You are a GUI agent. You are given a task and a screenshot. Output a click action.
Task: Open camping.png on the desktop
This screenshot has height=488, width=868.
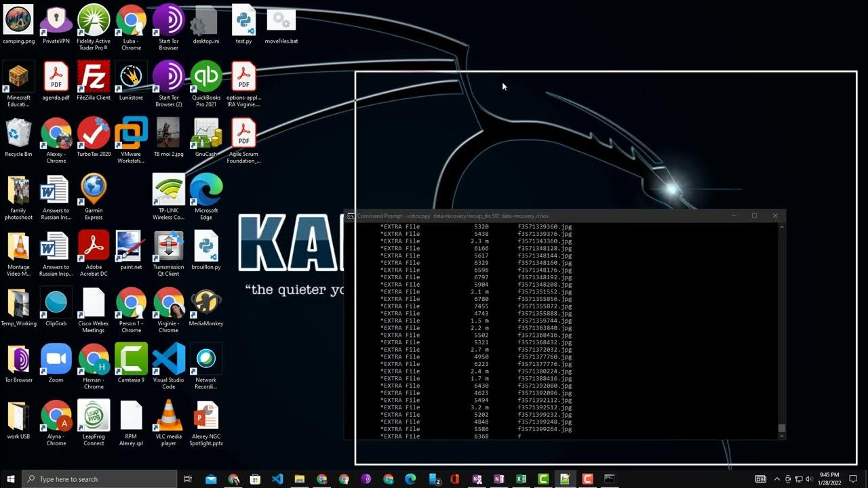18,24
